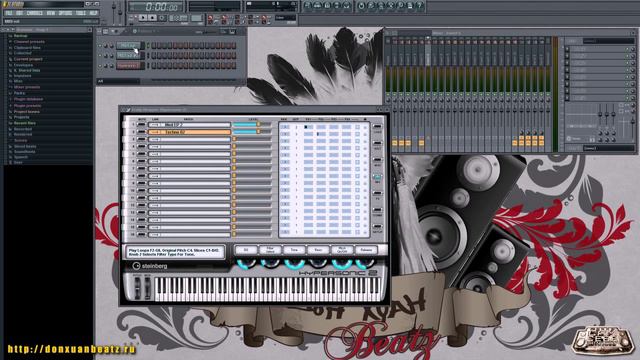Expand the Plugin presets folder
The height and width of the screenshot is (360, 640).
pos(27,105)
